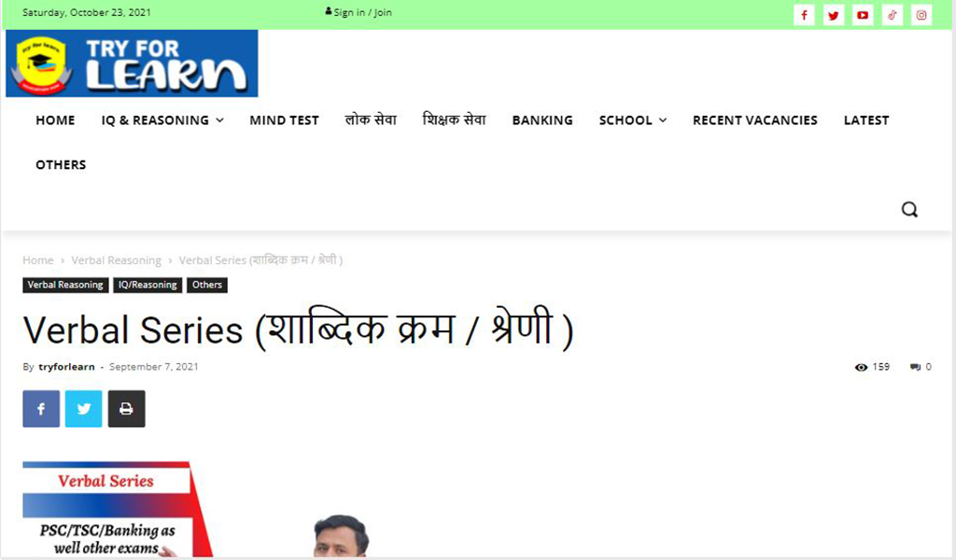Expand the School menu dropdown
956x560 pixels.
pyautogui.click(x=633, y=120)
